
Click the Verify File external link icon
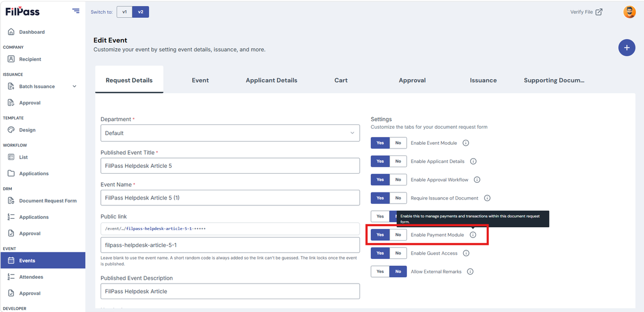point(599,12)
